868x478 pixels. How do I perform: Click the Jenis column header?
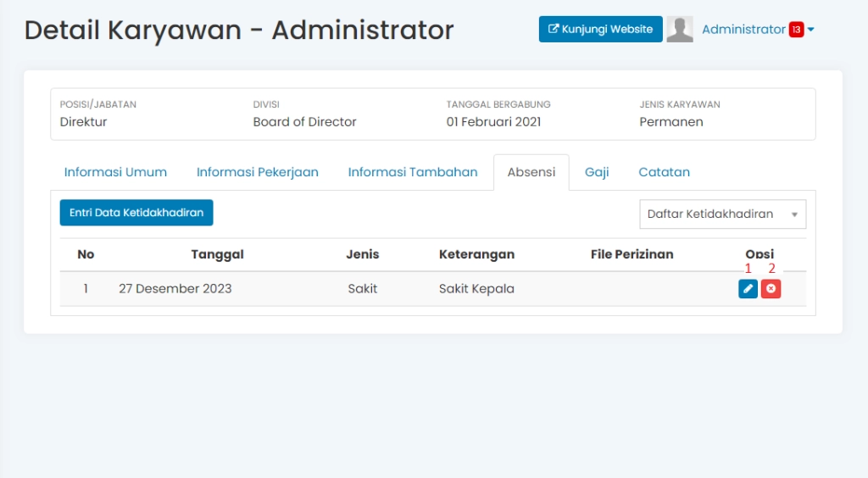(x=363, y=254)
